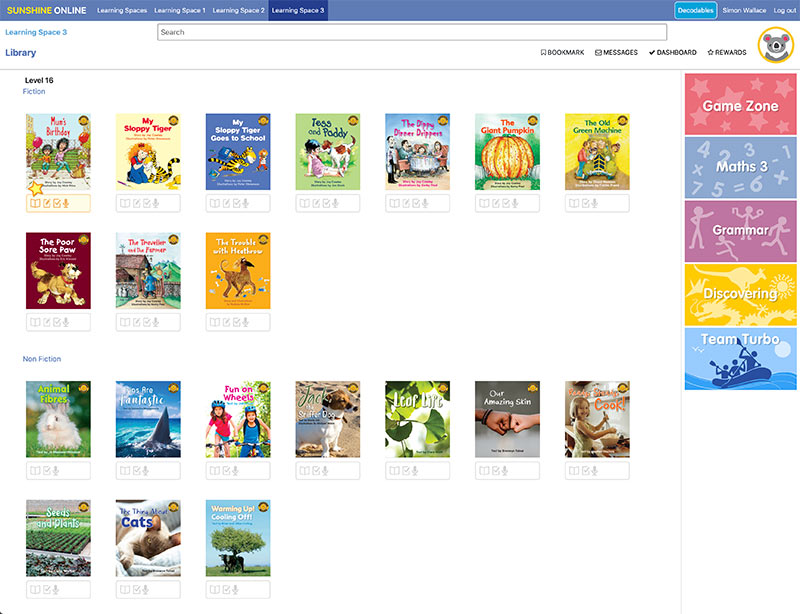The image size is (800, 614).
Task: Open the writing activity icon under Mum's Birthday
Action: pyautogui.click(x=46, y=204)
